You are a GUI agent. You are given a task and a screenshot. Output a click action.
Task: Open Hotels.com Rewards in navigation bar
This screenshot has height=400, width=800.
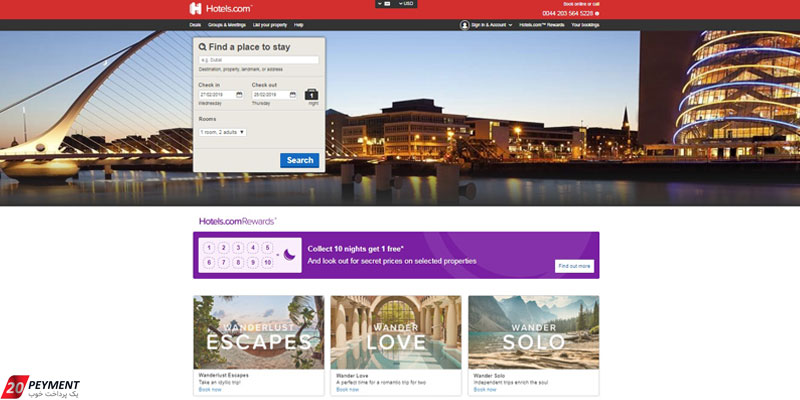[542, 25]
